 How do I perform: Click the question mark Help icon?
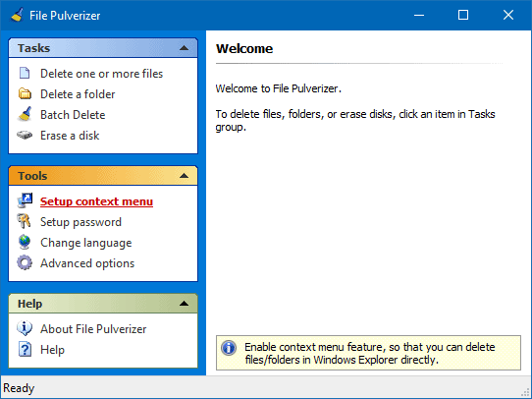click(x=25, y=350)
